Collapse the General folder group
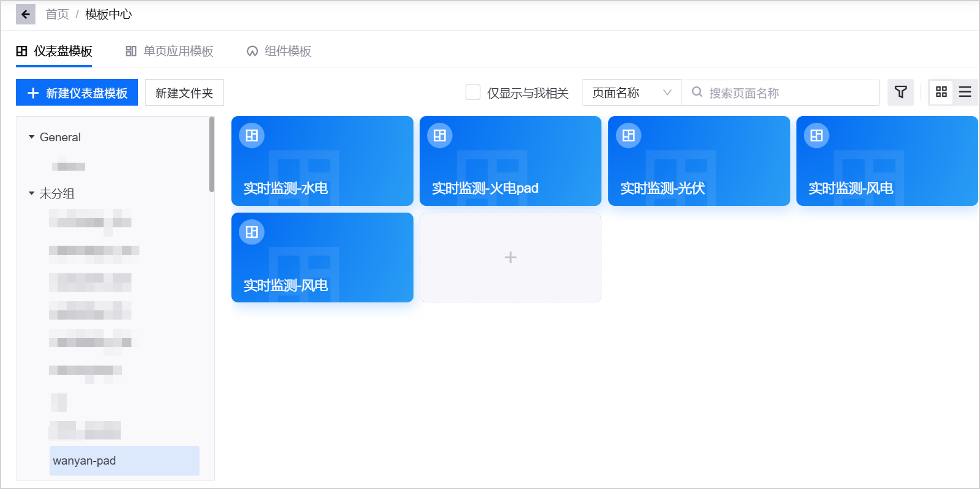 click(32, 137)
